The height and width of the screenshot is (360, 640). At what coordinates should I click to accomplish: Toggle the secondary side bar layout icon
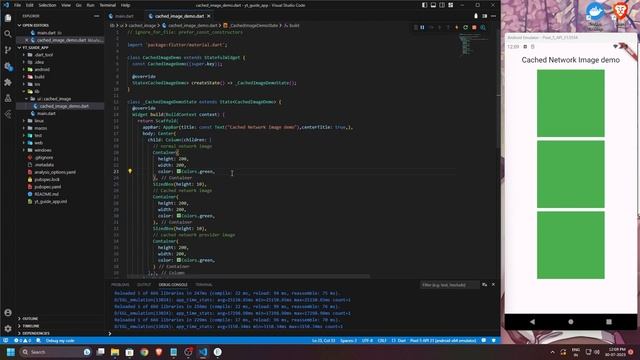pyautogui.click(x=442, y=5)
